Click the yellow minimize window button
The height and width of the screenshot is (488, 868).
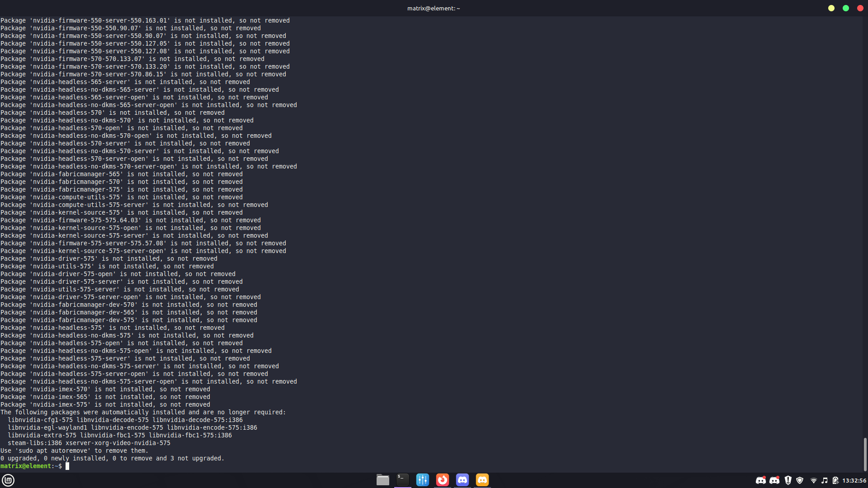point(831,8)
